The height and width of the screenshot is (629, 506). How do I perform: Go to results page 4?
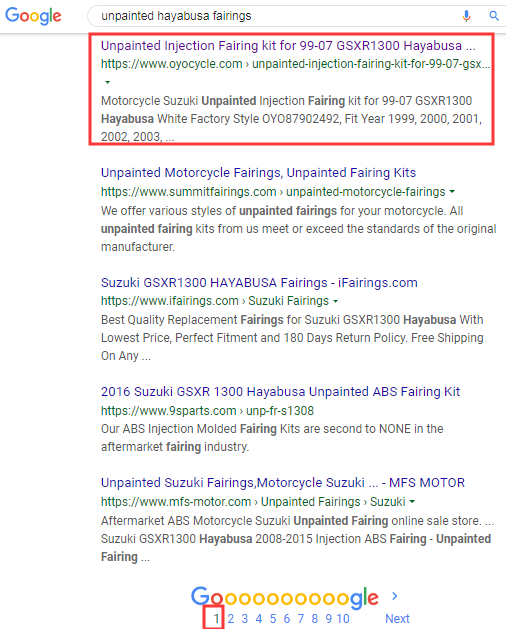[x=259, y=619]
